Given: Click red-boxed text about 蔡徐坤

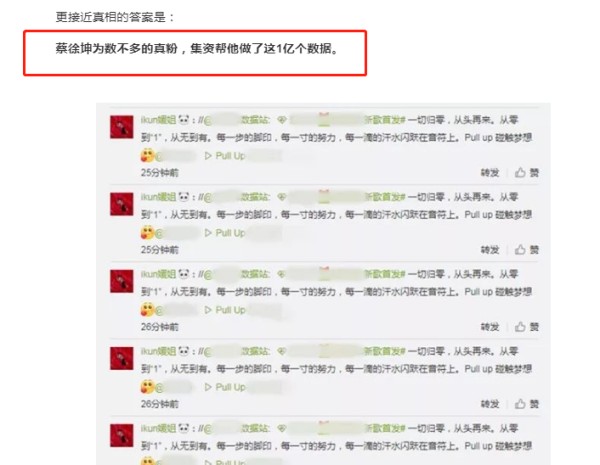Looking at the screenshot, I should (197, 49).
